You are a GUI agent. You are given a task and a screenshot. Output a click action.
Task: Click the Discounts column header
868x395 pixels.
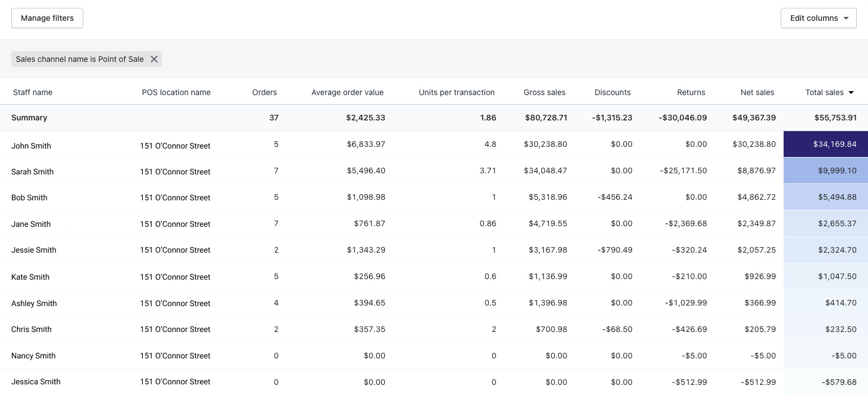coord(612,92)
